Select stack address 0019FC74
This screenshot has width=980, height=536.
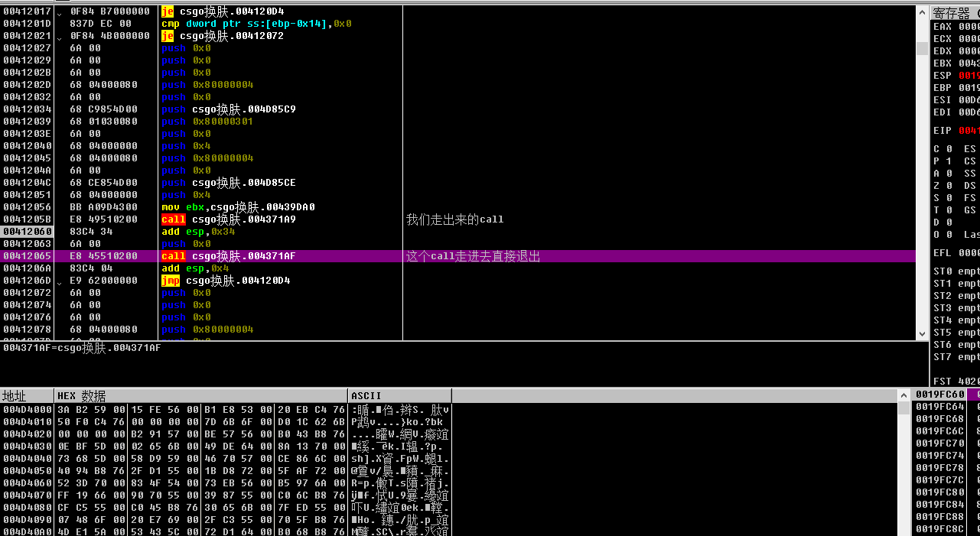click(940, 456)
